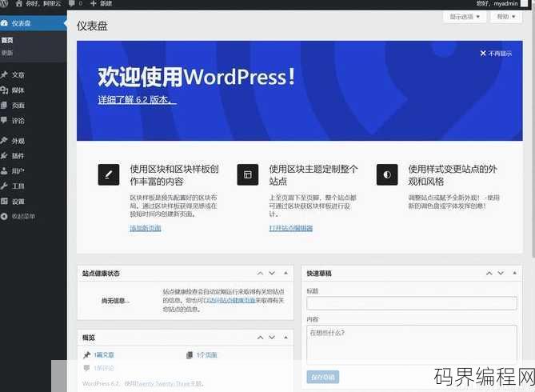Click the 媒体 media icon in sidebar
535x392 pixels.
4,90
